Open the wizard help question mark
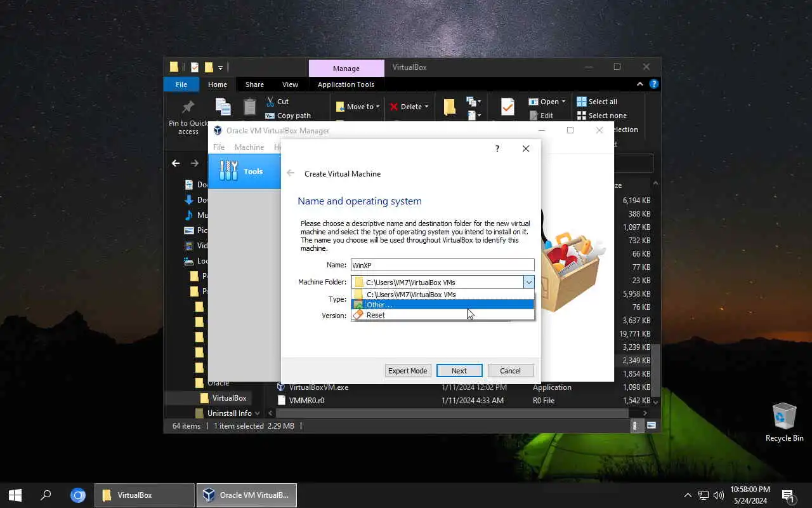The height and width of the screenshot is (508, 812). 497,149
